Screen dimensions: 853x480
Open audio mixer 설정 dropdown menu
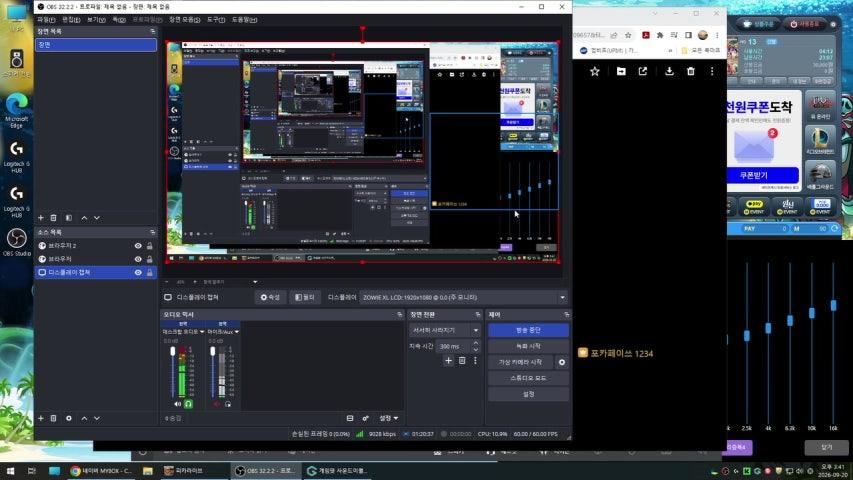388,418
